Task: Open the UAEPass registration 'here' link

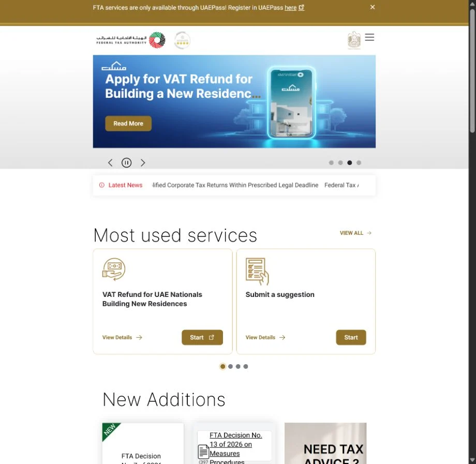Action: pyautogui.click(x=291, y=8)
